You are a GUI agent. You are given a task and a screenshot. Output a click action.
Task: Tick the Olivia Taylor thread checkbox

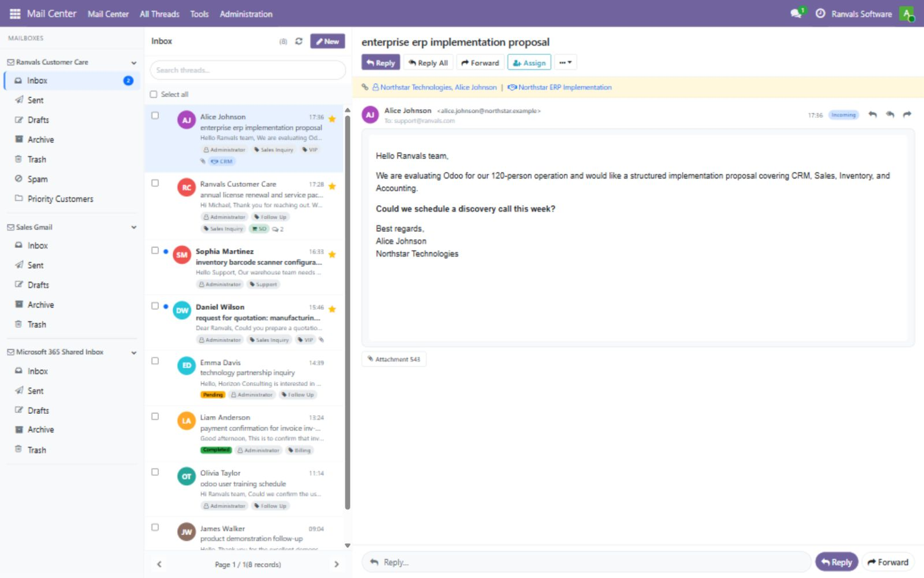(155, 472)
